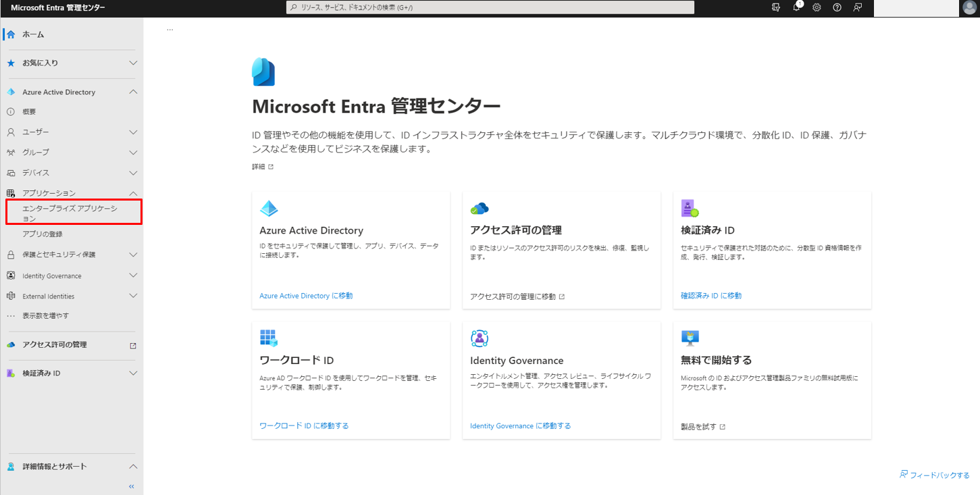Click the ワークロード ID に移動する link
This screenshot has width=980, height=495.
coord(304,425)
